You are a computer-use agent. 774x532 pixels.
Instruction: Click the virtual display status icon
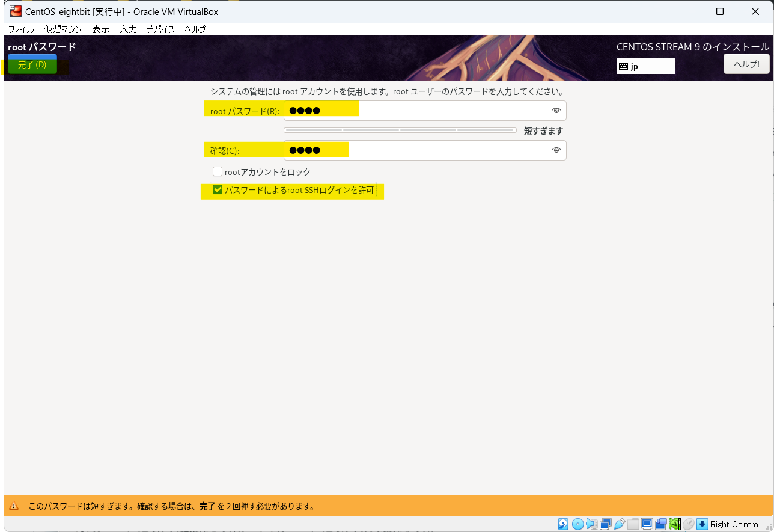[x=647, y=524]
